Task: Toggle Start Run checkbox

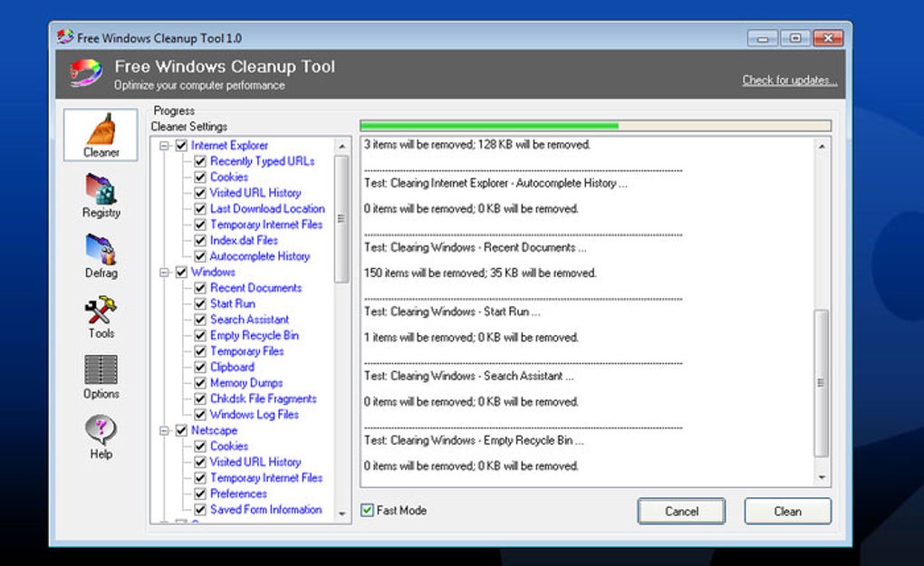Action: point(200,304)
